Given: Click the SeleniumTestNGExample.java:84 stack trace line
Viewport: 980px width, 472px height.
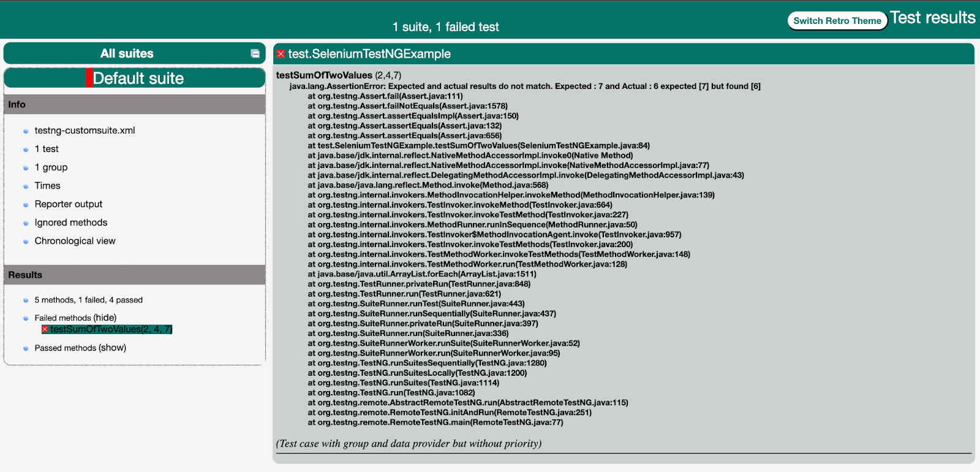Looking at the screenshot, I should (478, 146).
